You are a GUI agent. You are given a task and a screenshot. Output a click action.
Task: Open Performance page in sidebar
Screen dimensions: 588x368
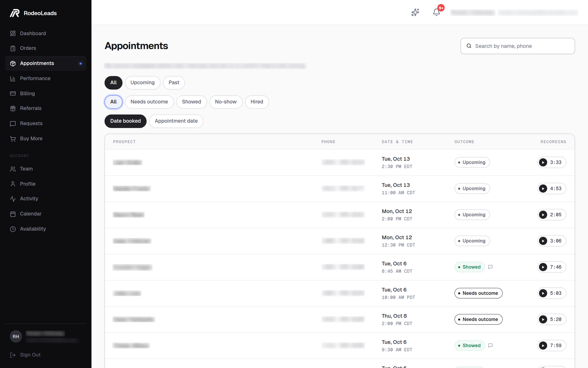pyautogui.click(x=46, y=79)
